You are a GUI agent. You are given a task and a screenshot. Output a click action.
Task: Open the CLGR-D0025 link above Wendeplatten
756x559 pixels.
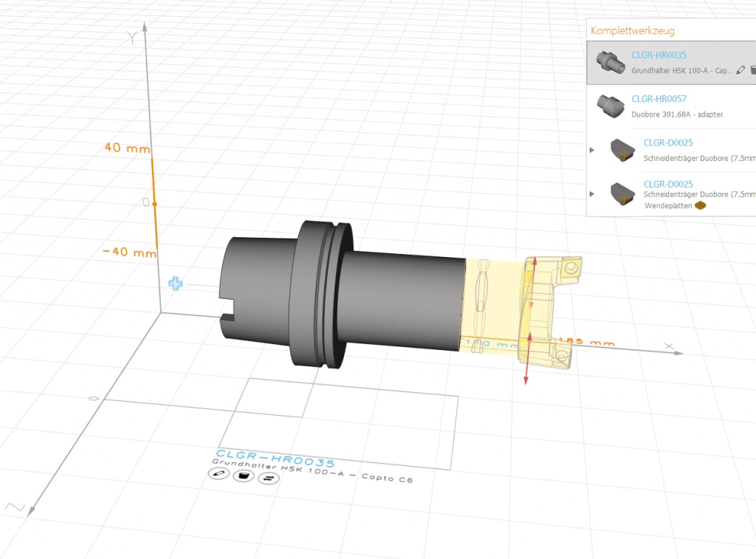point(668,184)
